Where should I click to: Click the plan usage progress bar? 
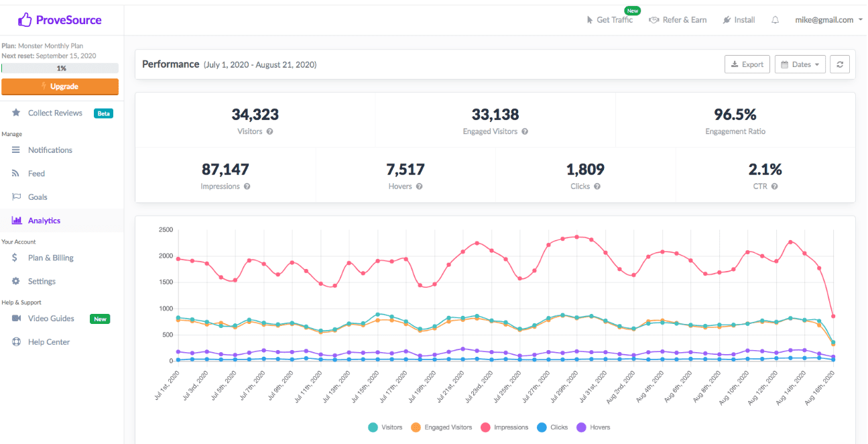60,68
